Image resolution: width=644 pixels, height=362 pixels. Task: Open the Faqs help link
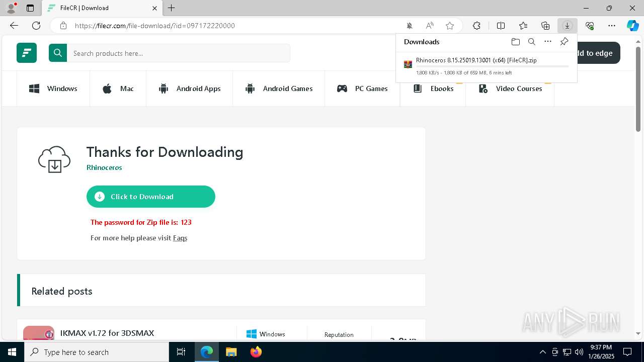tap(180, 238)
